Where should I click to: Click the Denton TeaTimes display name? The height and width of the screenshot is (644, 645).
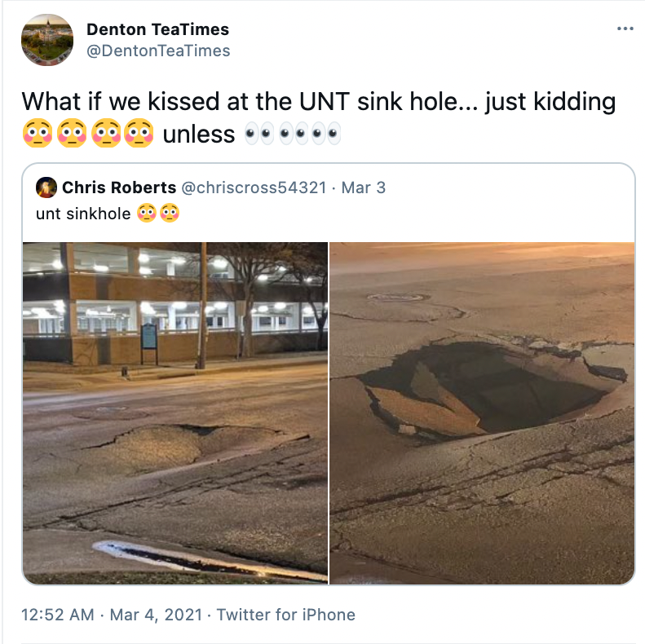[157, 29]
